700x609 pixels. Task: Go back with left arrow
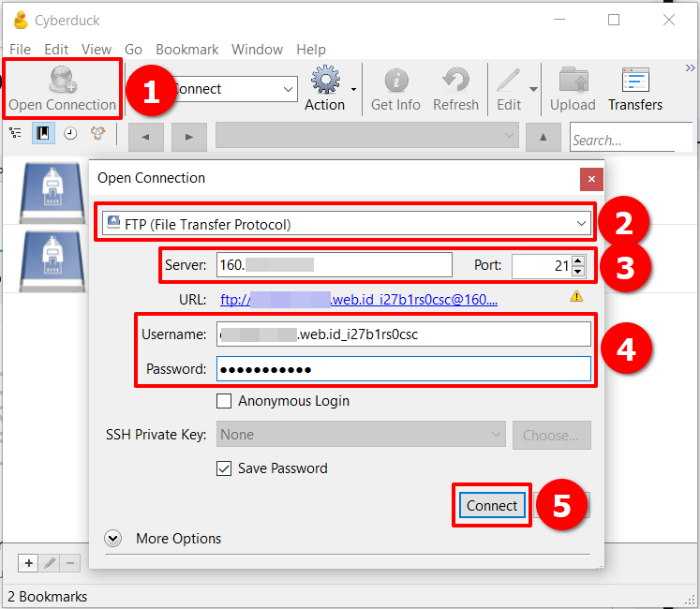146,137
